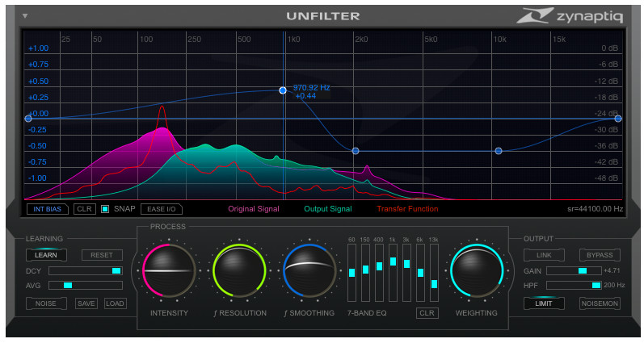Adjust the 6k EQ band slider
Viewport: 644px width, 343px height.
tap(420, 273)
